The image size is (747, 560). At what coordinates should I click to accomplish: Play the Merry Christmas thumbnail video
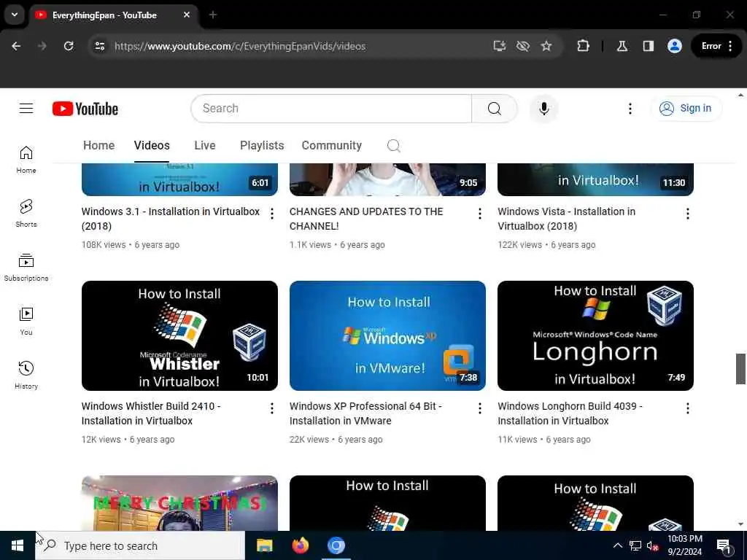coord(179,503)
